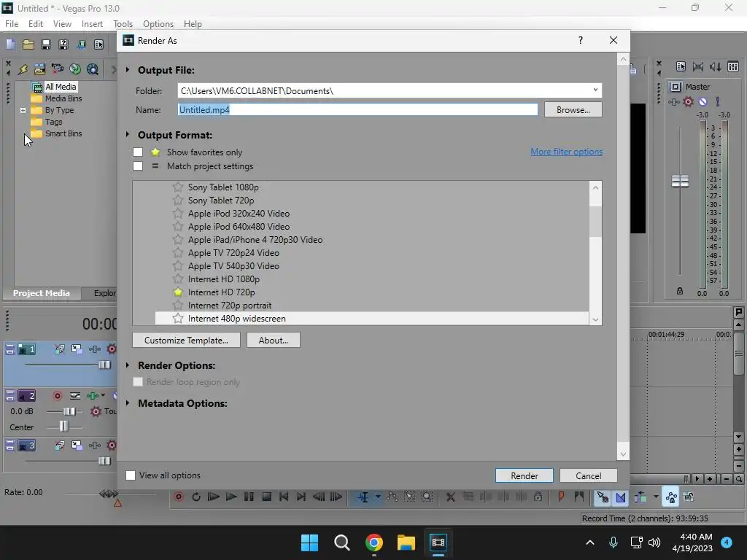Open the File menu

12,24
